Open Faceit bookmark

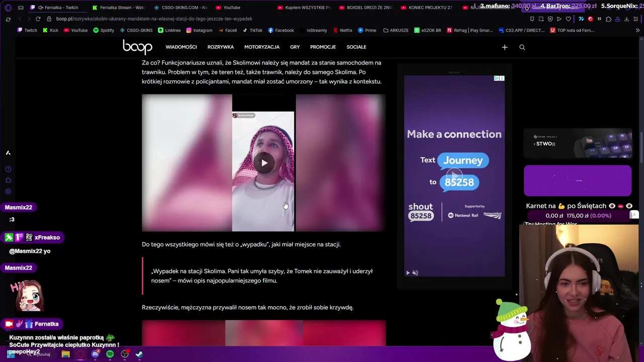pyautogui.click(x=227, y=30)
